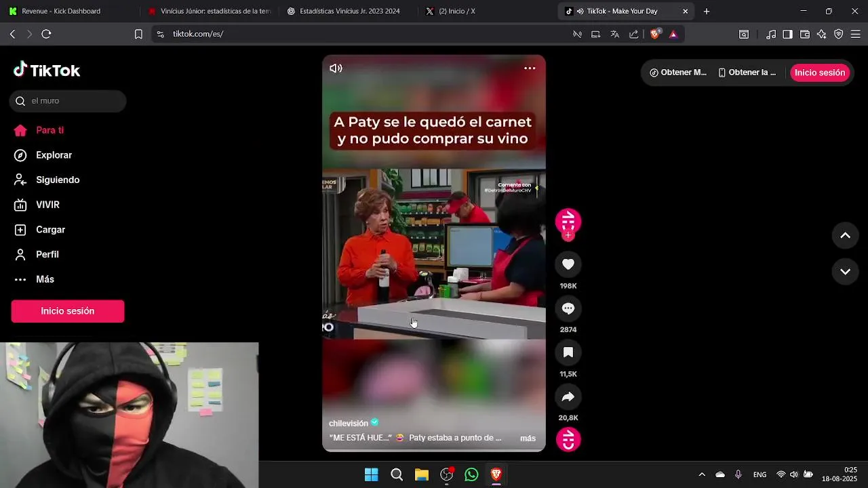Viewport: 868px width, 488px height.
Task: Click the Obtener M... button
Action: (678, 73)
